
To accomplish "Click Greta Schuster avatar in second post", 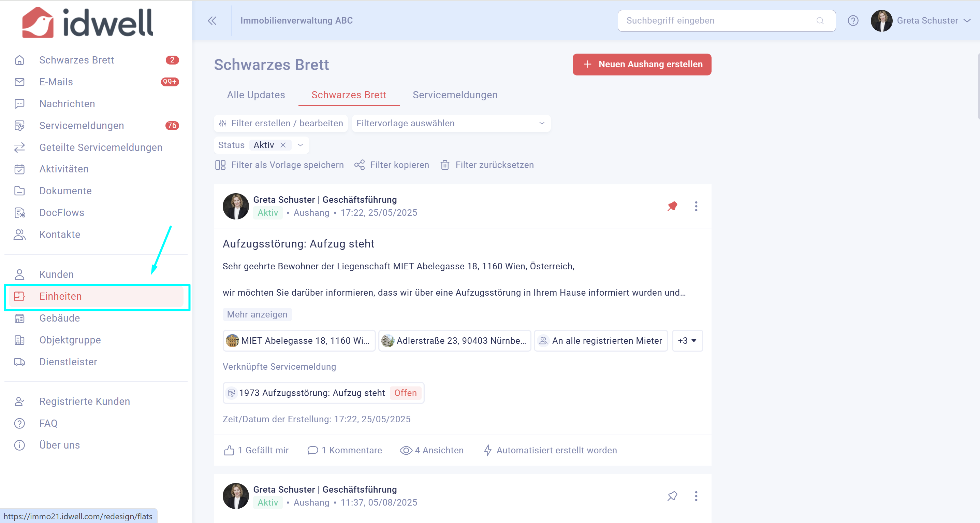I will coord(236,496).
